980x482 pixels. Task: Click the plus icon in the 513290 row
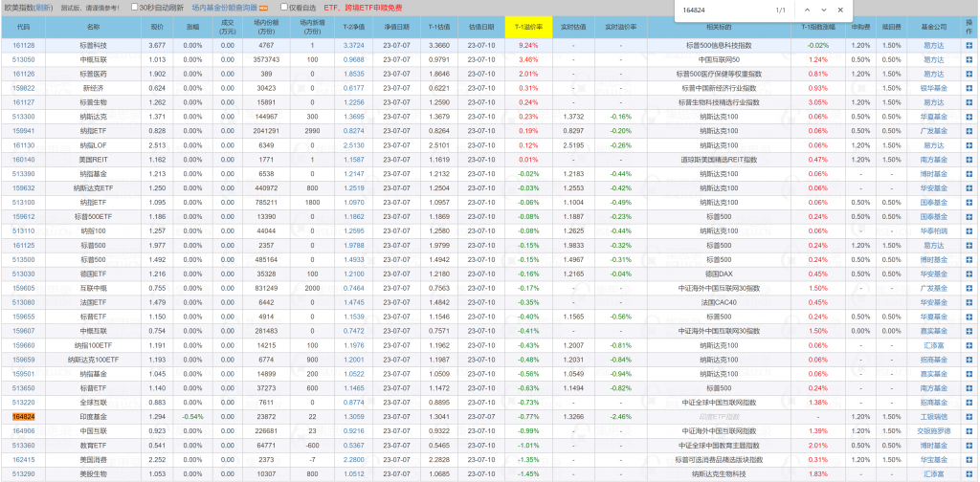[x=969, y=473]
